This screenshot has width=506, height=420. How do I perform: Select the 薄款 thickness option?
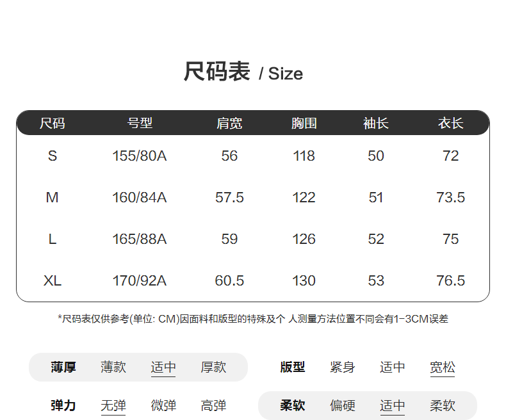point(113,367)
